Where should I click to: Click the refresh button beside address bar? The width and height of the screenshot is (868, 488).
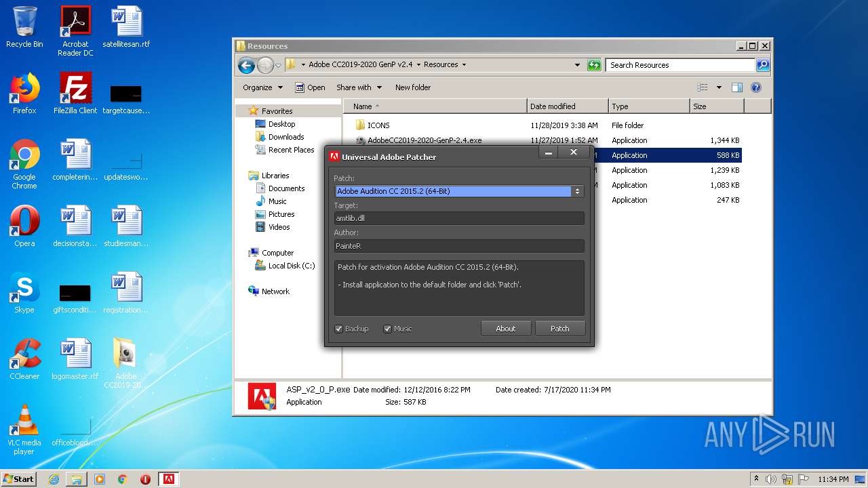(x=594, y=65)
